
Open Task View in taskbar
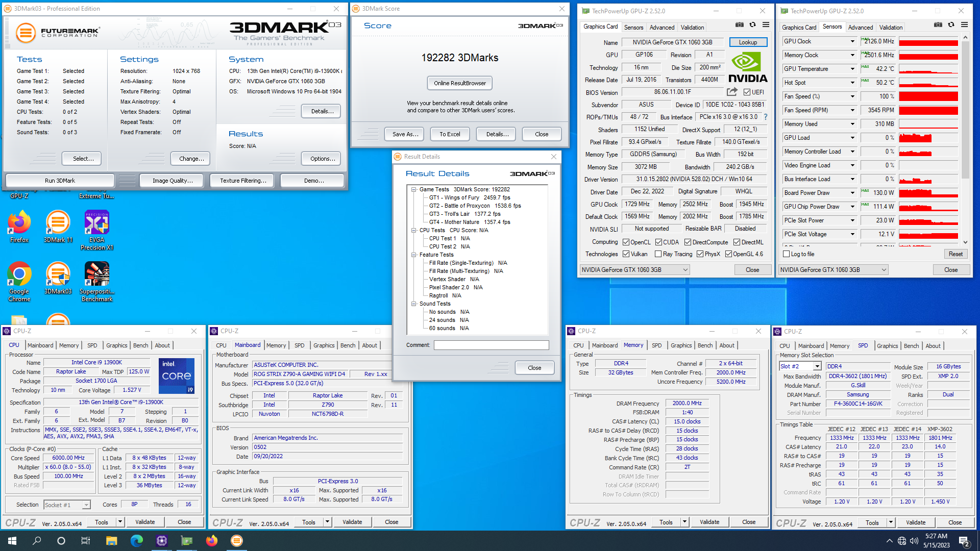coord(86,541)
